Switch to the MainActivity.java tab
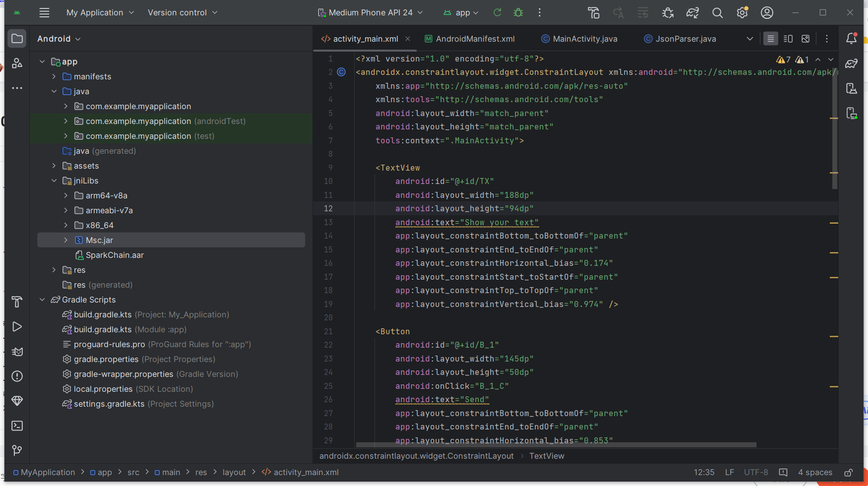868x486 pixels. 584,39
